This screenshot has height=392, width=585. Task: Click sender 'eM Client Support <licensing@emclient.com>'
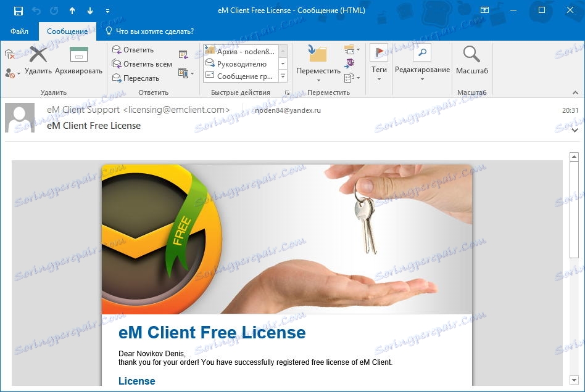138,110
